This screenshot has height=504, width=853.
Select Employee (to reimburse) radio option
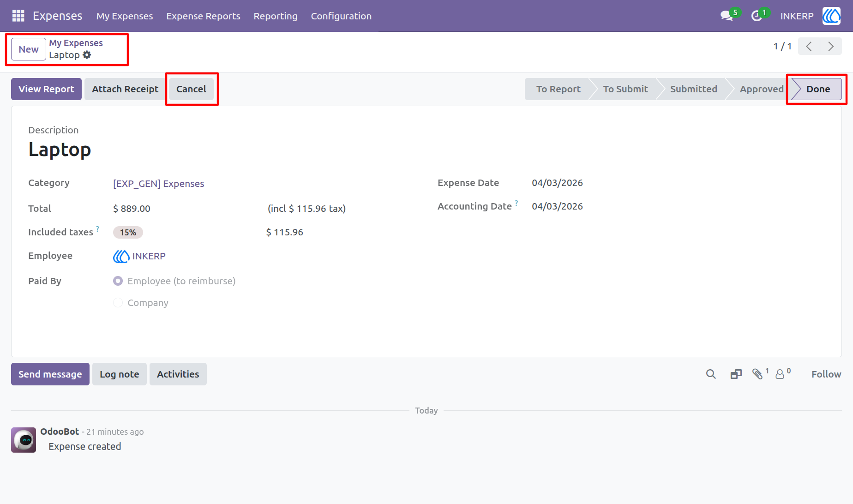[118, 281]
